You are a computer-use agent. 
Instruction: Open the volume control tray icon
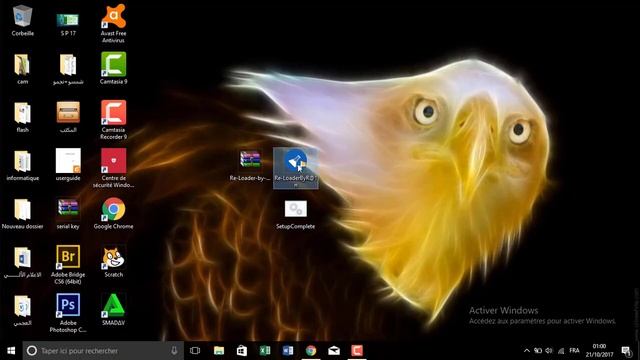pos(549,351)
